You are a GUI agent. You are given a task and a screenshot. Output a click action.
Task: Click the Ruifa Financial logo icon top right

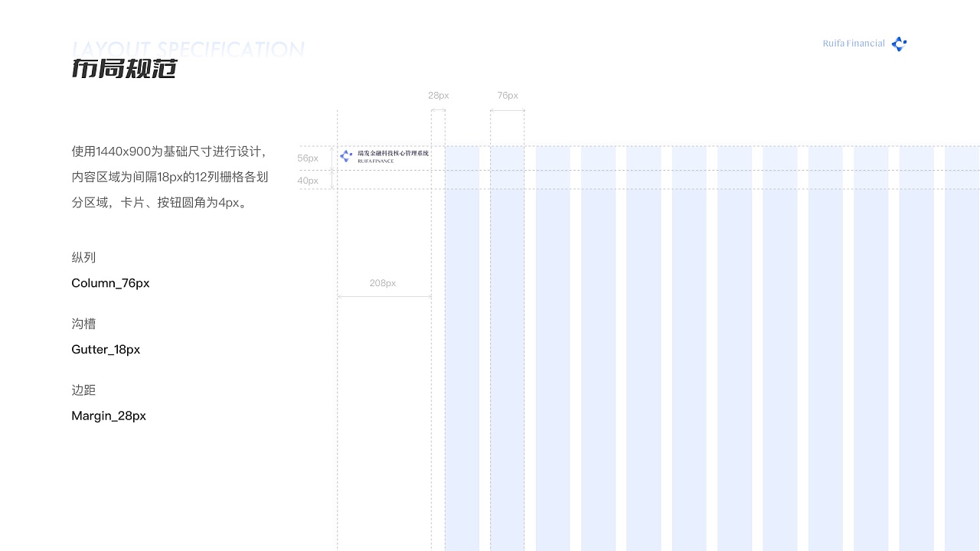[x=900, y=44]
